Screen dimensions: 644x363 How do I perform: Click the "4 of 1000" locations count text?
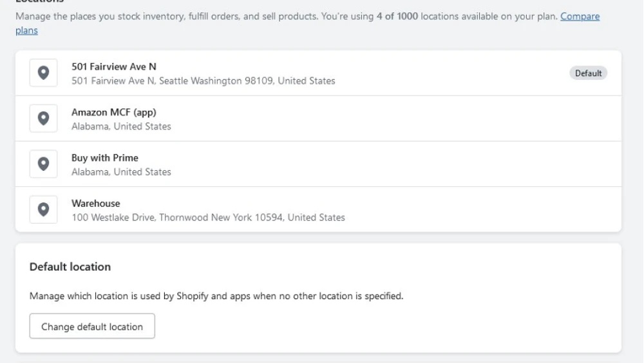[x=397, y=16]
